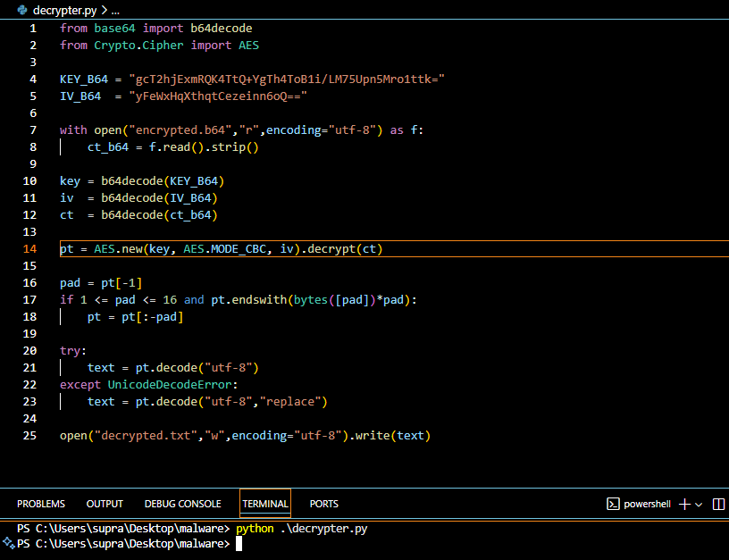Show the DEBUG CONSOLE tab
Screen dimensions: 729x560
(x=182, y=504)
